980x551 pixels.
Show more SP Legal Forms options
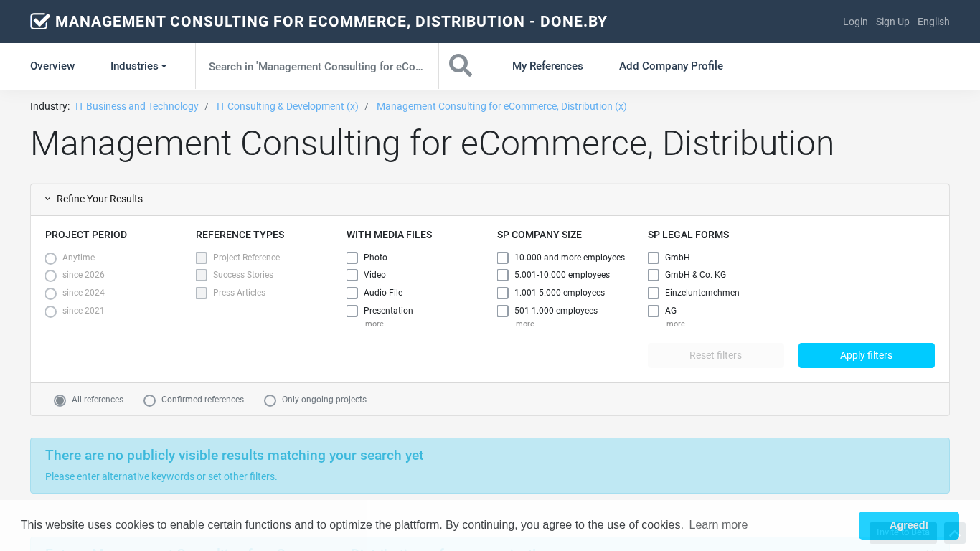pyautogui.click(x=675, y=324)
